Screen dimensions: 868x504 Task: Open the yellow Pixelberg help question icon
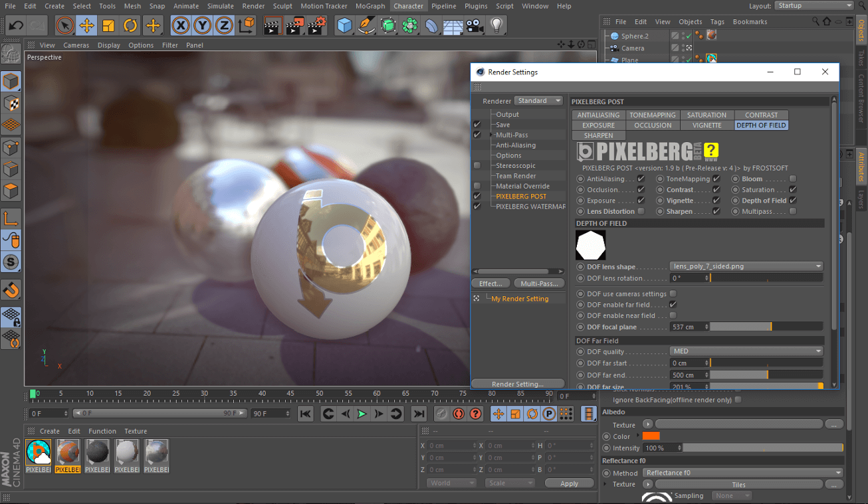point(711,151)
